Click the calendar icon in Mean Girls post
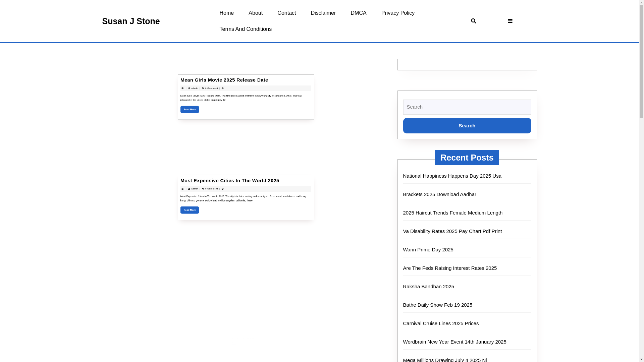This screenshot has width=644, height=362. point(182,88)
